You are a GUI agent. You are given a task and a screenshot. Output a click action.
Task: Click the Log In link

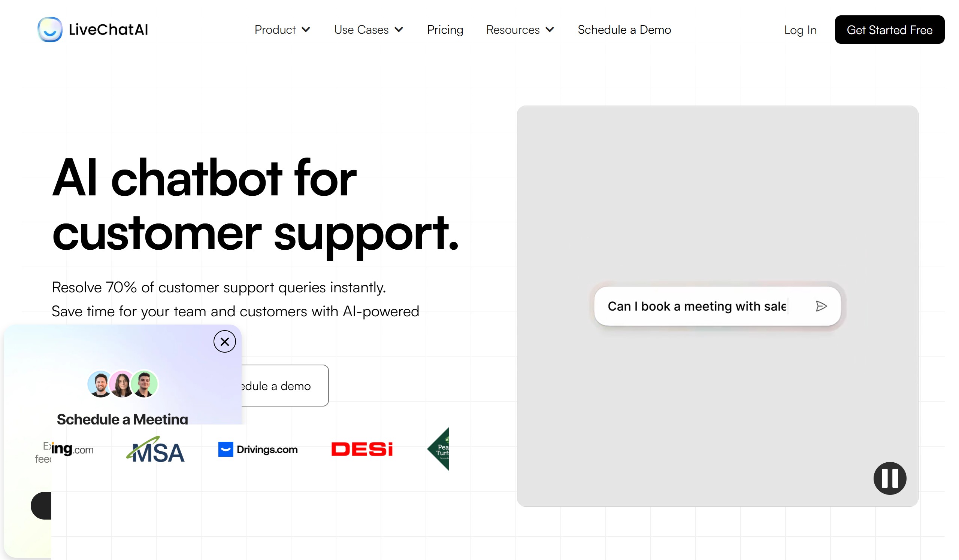800,30
